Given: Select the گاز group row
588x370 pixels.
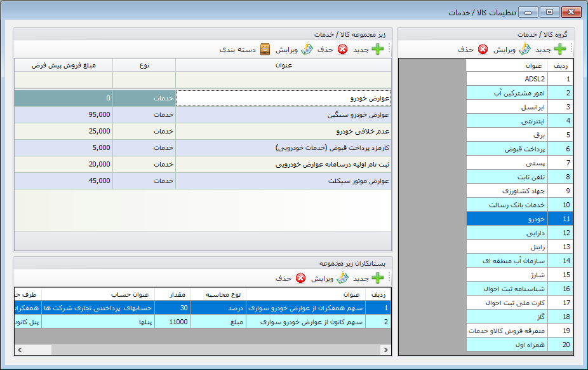Looking at the screenshot, I should tap(519, 317).
